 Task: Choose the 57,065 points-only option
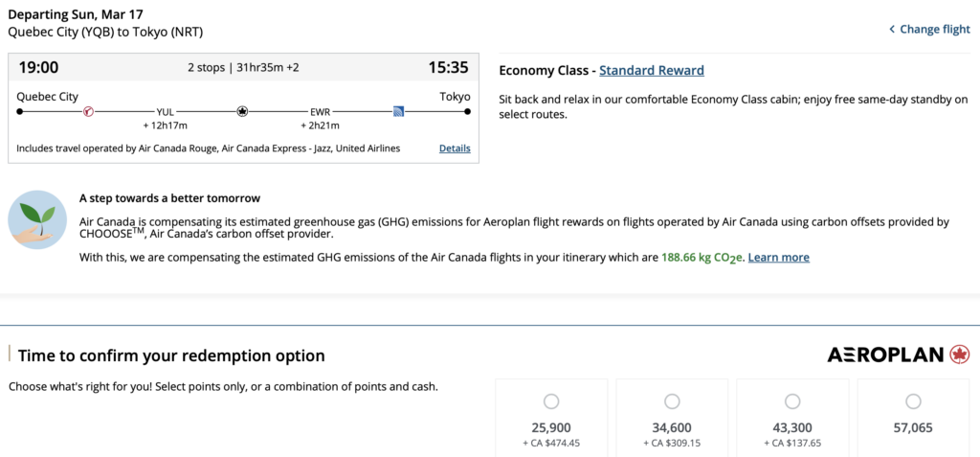point(913,401)
